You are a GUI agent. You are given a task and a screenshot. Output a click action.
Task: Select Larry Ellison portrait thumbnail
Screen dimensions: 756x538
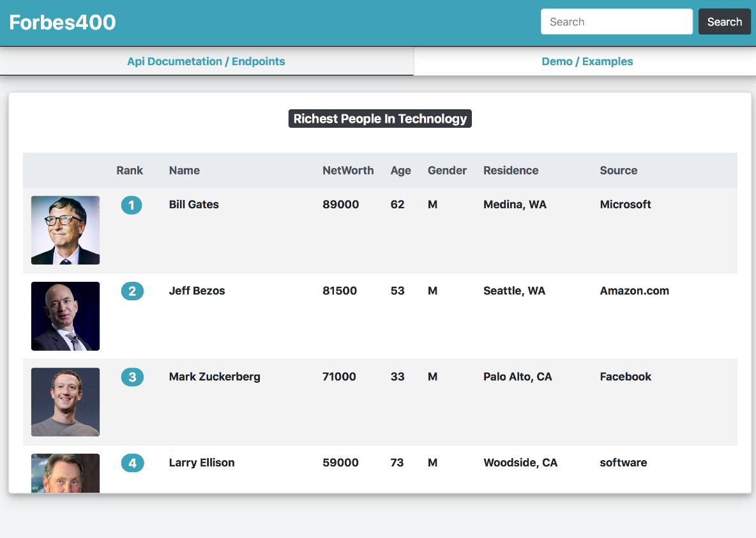coord(66,473)
